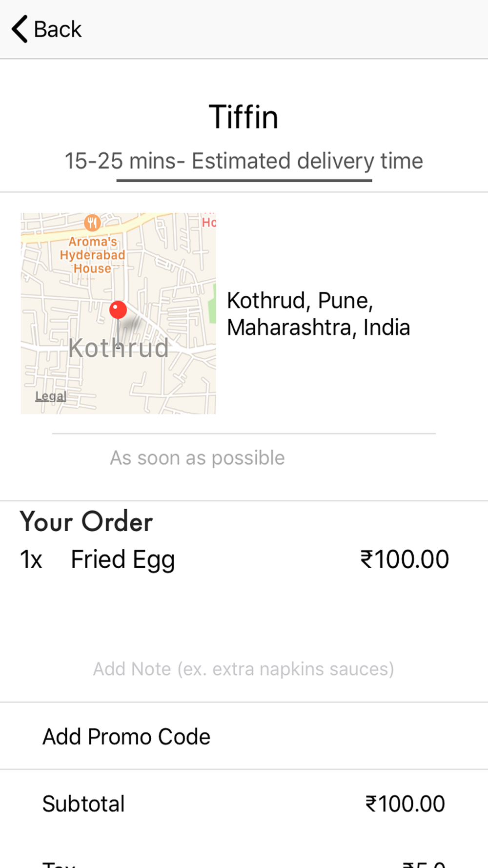The image size is (488, 868).
Task: Tap the red location pin on map
Action: [118, 310]
